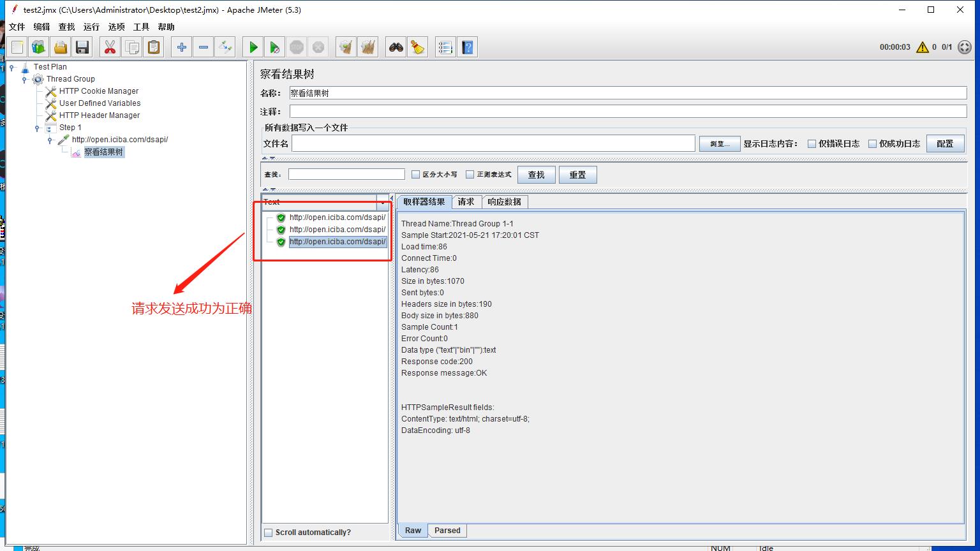Select 察看结果树 node in test plan tree
980x551 pixels.
103,152
